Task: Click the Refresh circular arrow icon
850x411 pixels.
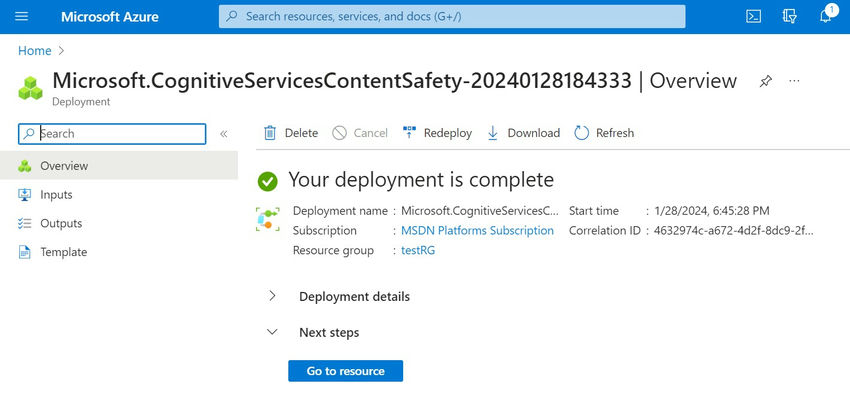Action: point(581,133)
